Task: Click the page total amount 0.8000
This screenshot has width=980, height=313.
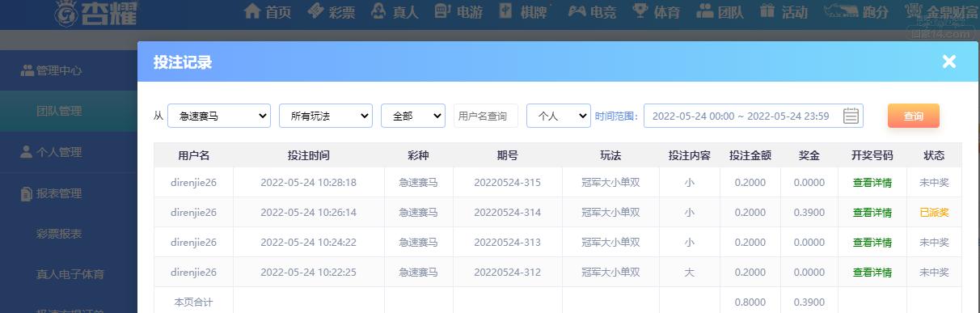Action: tap(750, 302)
